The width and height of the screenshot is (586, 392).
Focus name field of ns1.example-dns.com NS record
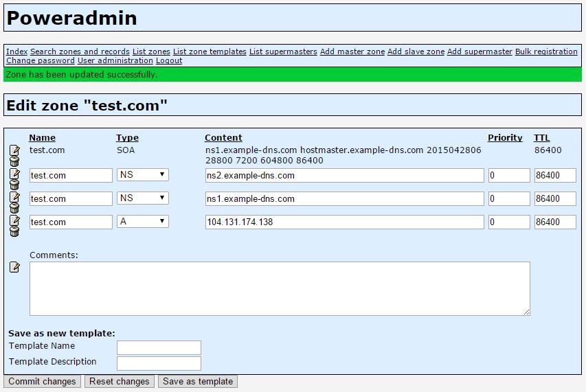(x=71, y=198)
